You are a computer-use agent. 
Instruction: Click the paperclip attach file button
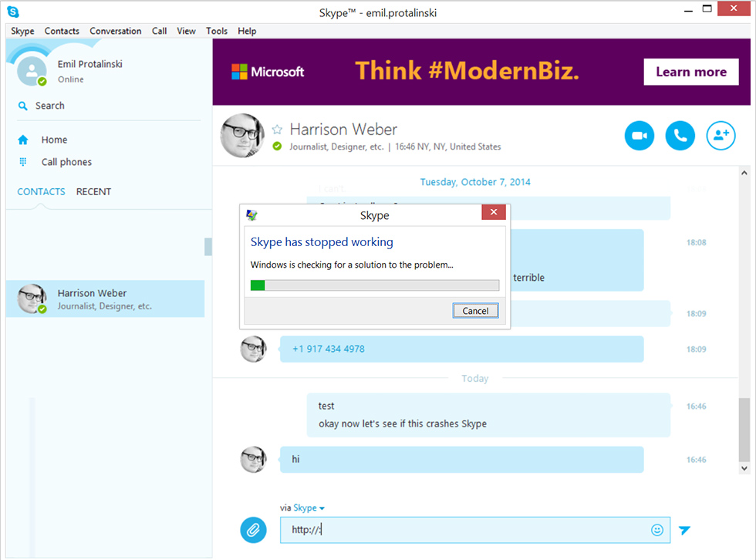point(253,530)
